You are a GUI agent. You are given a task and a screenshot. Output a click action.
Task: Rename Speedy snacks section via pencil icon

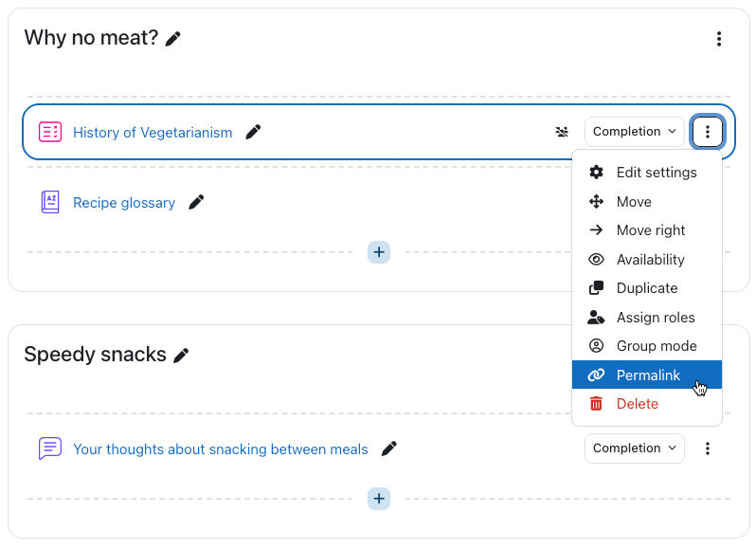tap(181, 356)
